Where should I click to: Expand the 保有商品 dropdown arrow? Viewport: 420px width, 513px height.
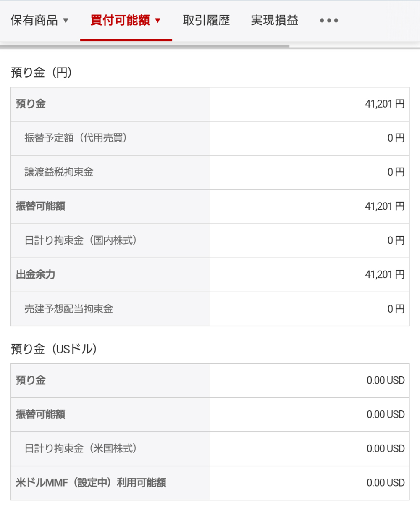(66, 21)
